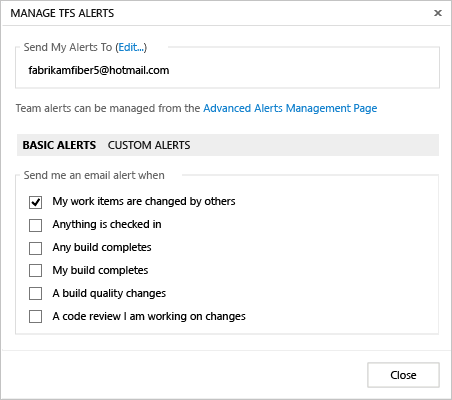Check the Any build completes box
Screen dimensions: 452x400
tap(35, 248)
